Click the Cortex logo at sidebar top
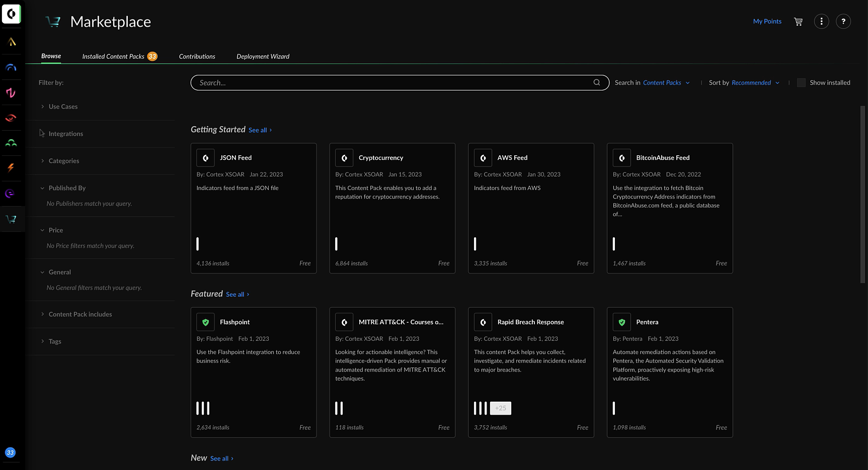Viewport: 868px width, 470px height. [x=11, y=14]
